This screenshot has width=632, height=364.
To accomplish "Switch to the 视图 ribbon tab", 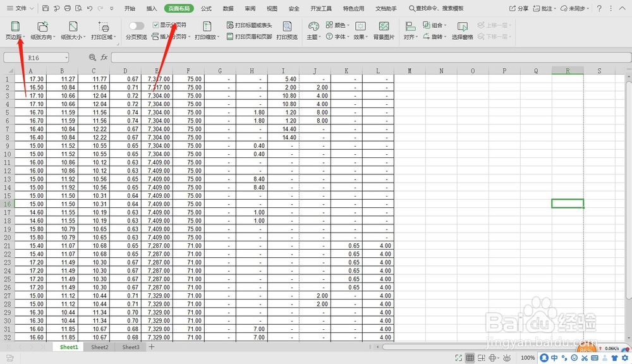I will (272, 8).
